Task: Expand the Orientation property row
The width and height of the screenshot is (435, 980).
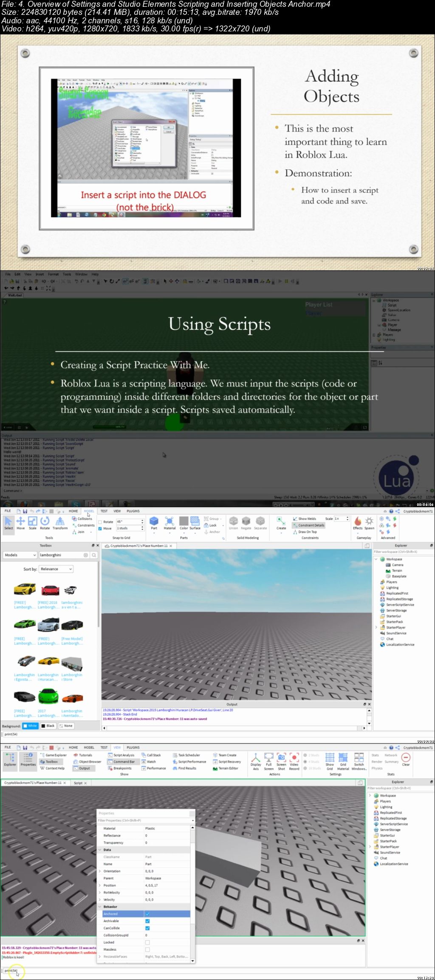Action: click(x=100, y=871)
